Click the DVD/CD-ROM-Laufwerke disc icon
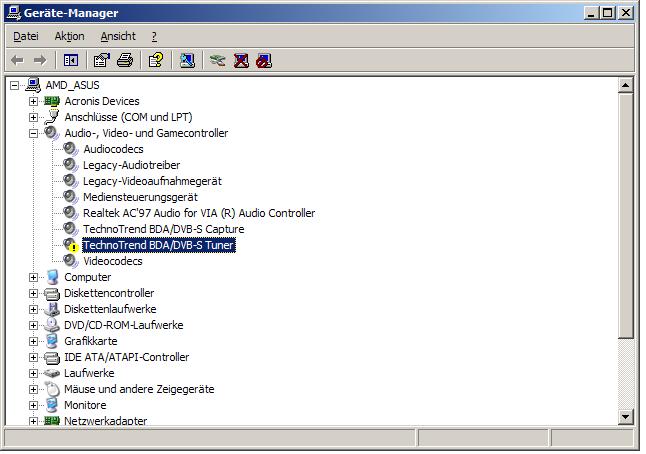This screenshot has height=454, width=646. (52, 325)
